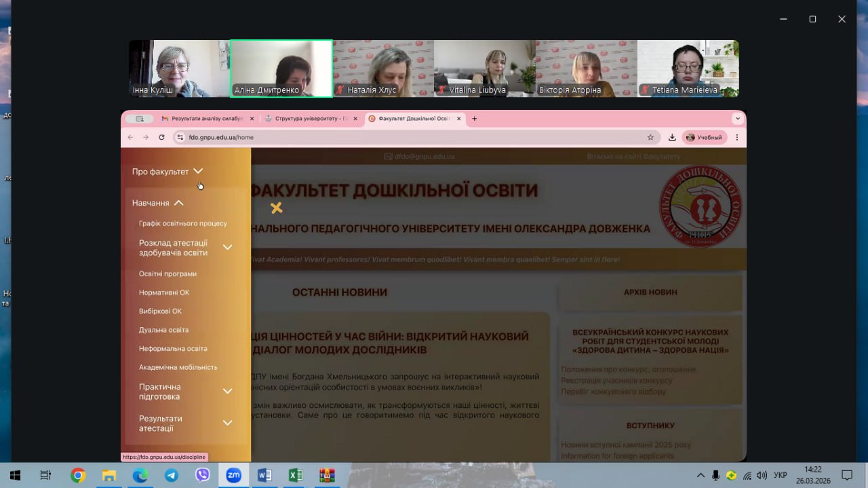Close the Структура університету tab

pyautogui.click(x=357, y=119)
